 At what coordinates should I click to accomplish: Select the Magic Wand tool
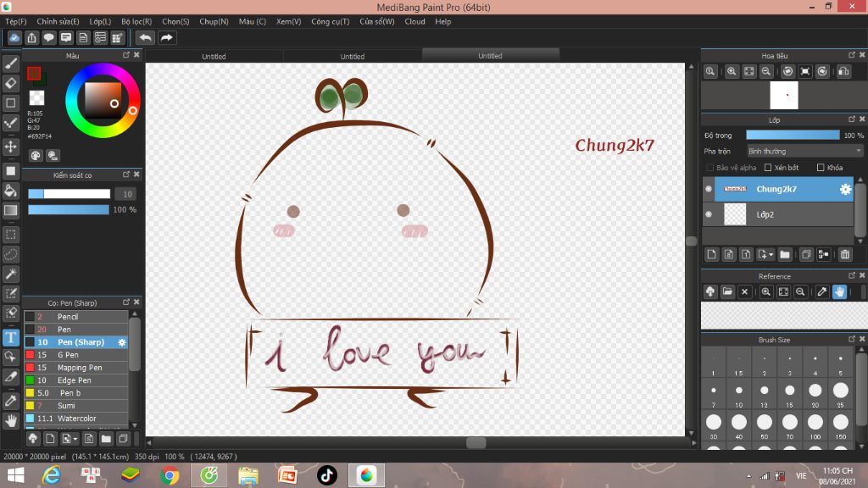[x=10, y=274]
